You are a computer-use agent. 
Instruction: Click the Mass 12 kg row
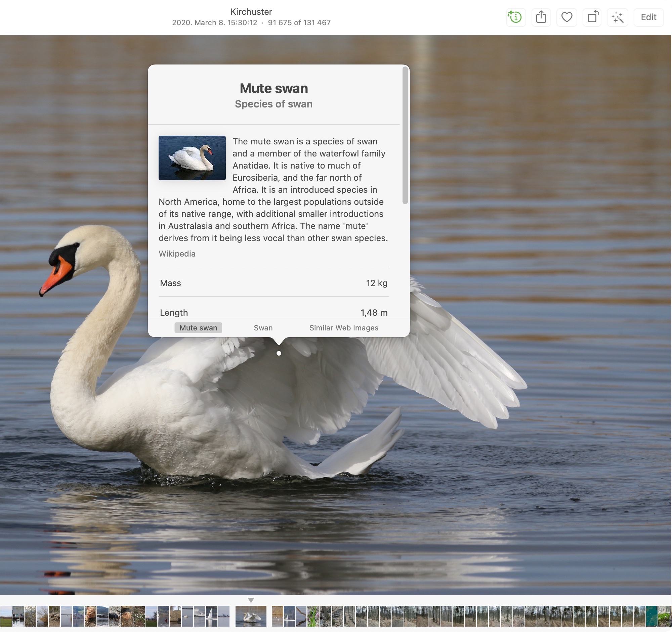(274, 283)
